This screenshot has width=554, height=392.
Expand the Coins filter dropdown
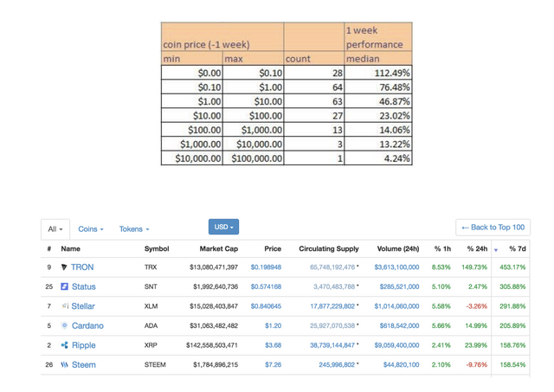[x=91, y=229]
